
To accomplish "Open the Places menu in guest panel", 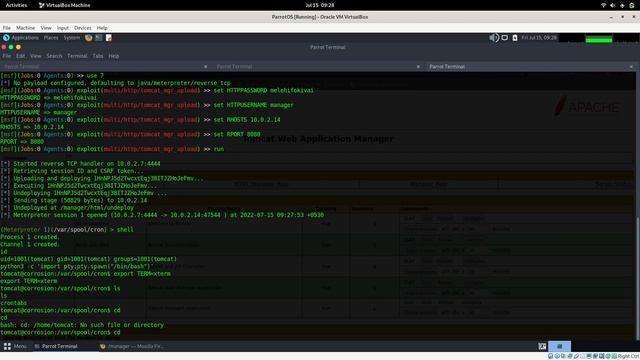I will [51, 38].
